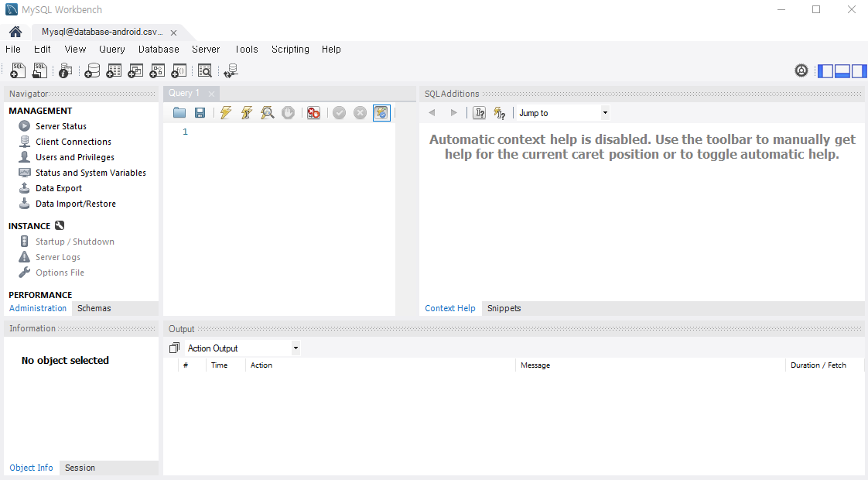Open the Help menu
The width and height of the screenshot is (868, 480).
click(x=331, y=50)
